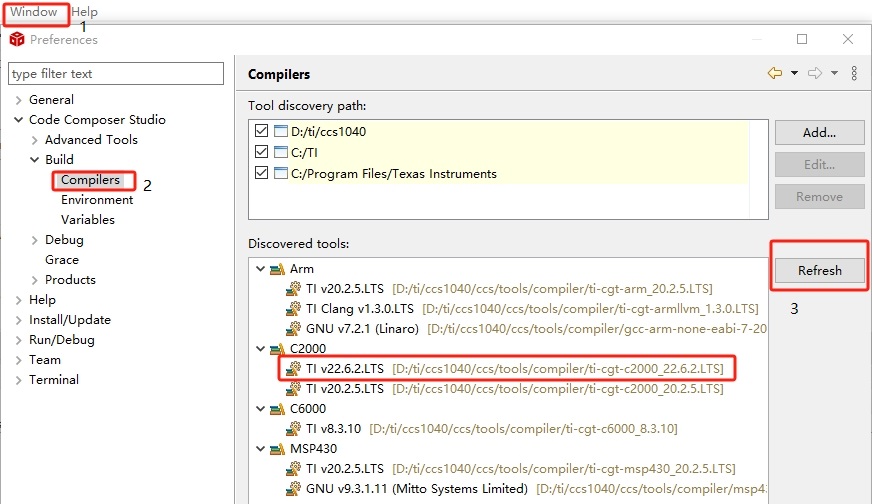Collapse the Code Composer Studio node
This screenshot has width=872, height=504.
point(18,120)
